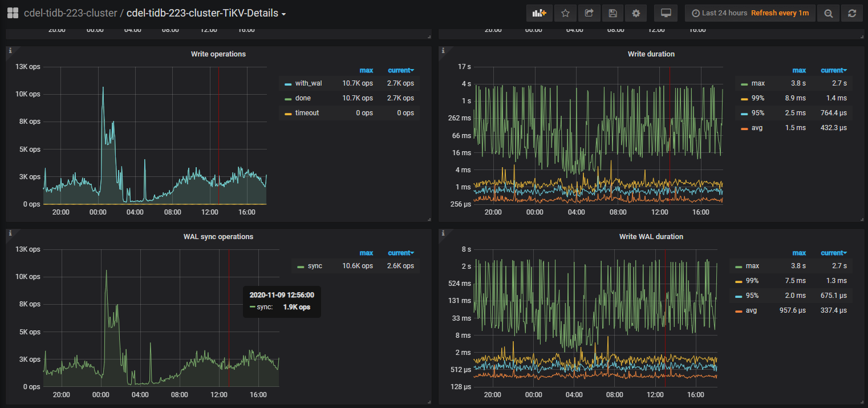Image resolution: width=868 pixels, height=408 pixels.
Task: Open the Last 24 hours time picker
Action: 719,13
